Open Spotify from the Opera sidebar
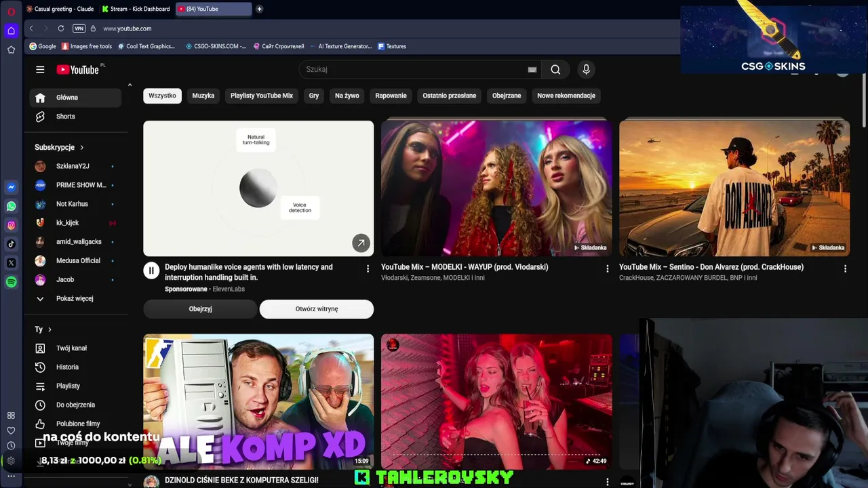This screenshot has height=488, width=868. (11, 282)
